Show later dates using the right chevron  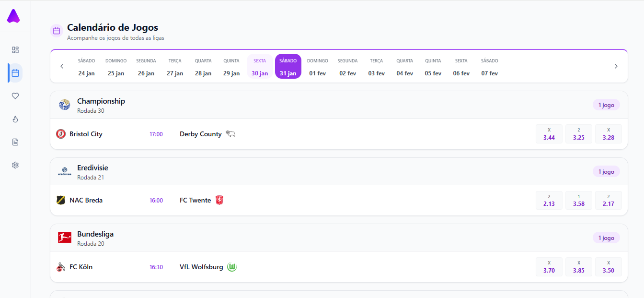pyautogui.click(x=616, y=66)
